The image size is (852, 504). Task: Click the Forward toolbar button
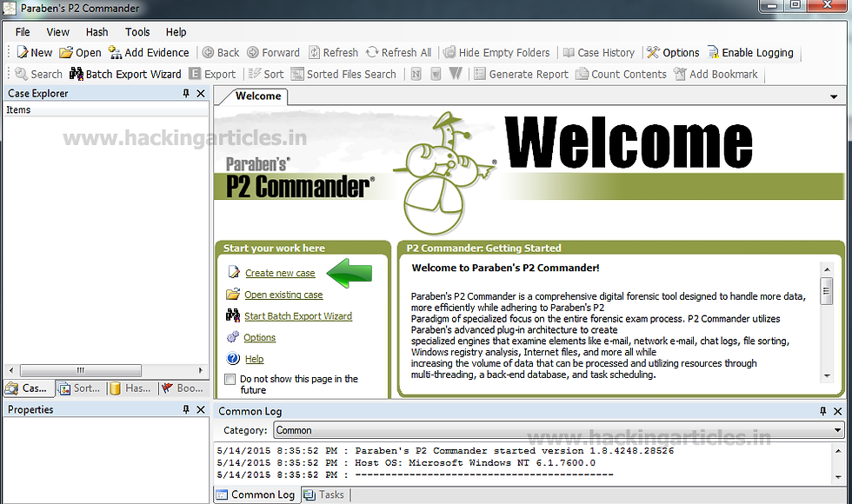tap(273, 53)
